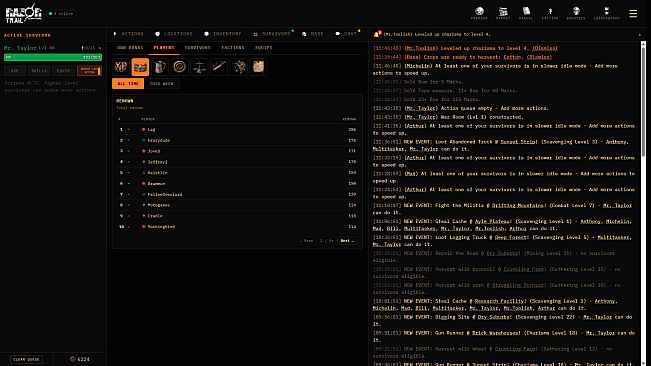The height and width of the screenshot is (366, 651).
Task: Select the tankard leaderboard category icon
Action: pos(160,67)
